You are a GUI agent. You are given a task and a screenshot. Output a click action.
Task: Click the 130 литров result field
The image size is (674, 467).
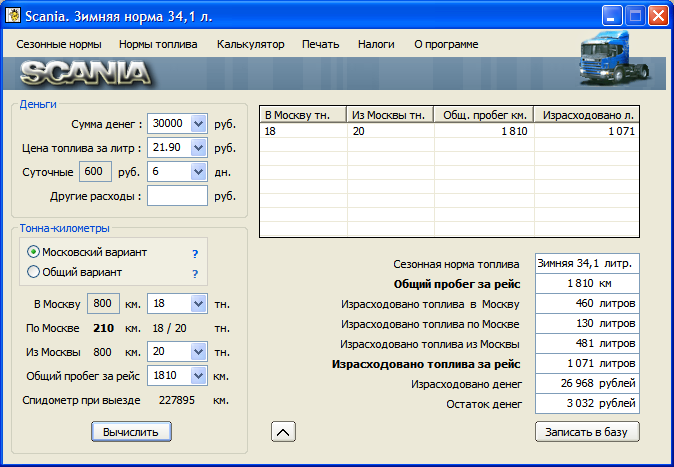[587, 323]
